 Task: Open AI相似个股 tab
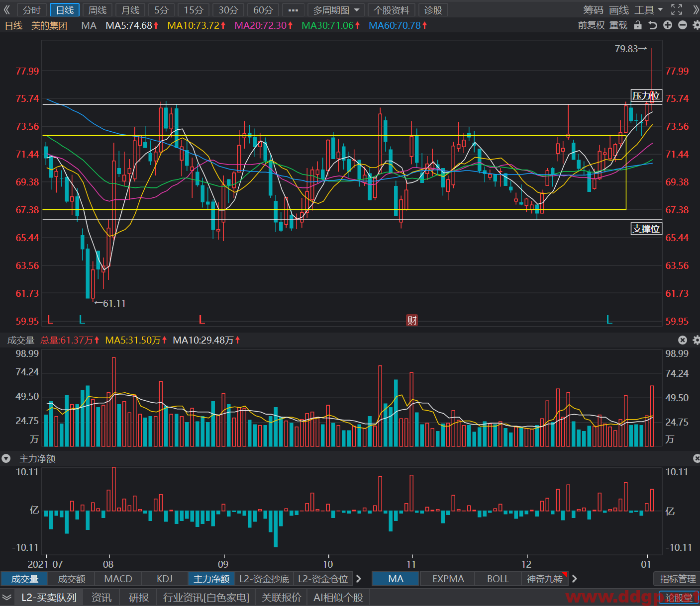click(x=338, y=597)
